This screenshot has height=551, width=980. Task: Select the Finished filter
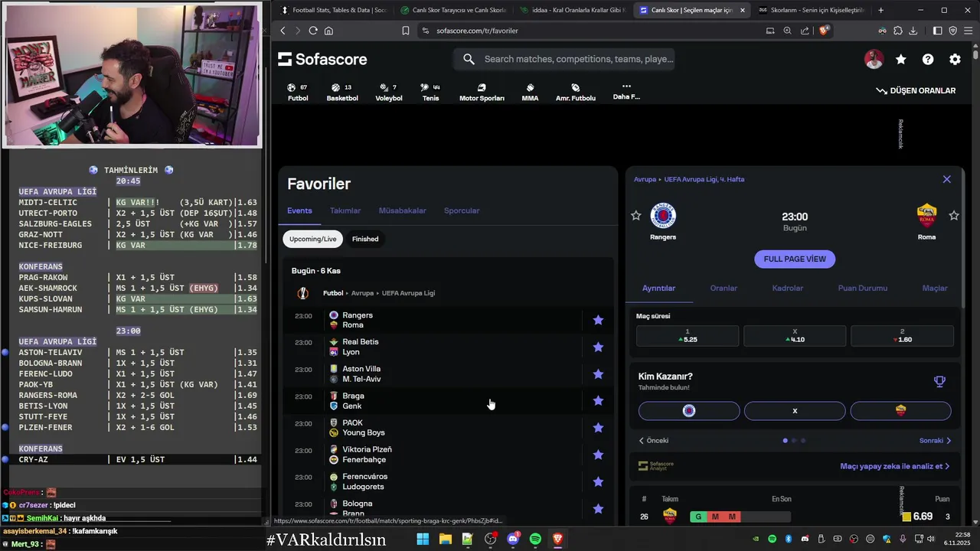pyautogui.click(x=365, y=239)
